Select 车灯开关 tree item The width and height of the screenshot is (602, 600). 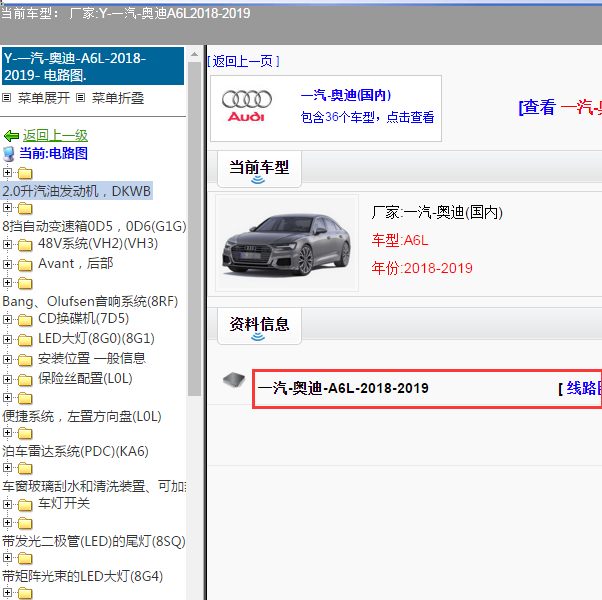click(x=64, y=503)
